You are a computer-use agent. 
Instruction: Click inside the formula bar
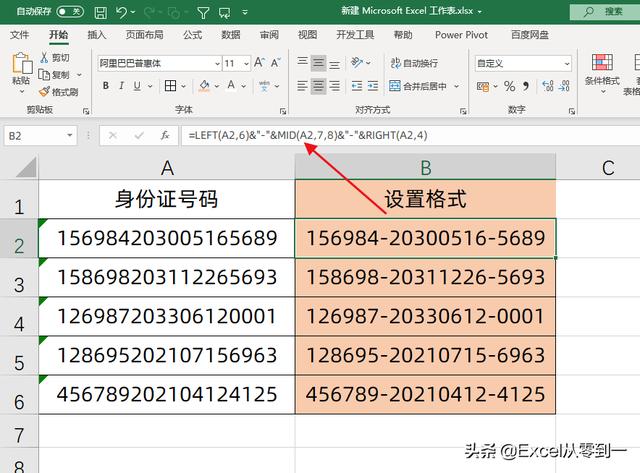point(410,135)
